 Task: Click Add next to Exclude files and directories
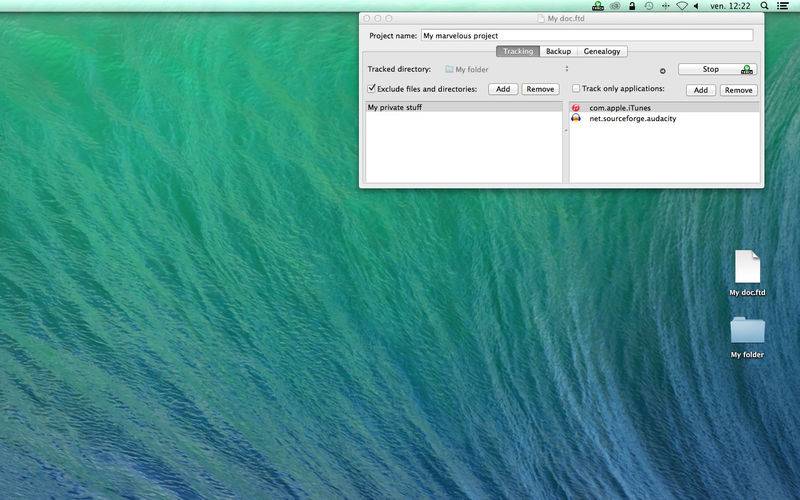pyautogui.click(x=503, y=89)
